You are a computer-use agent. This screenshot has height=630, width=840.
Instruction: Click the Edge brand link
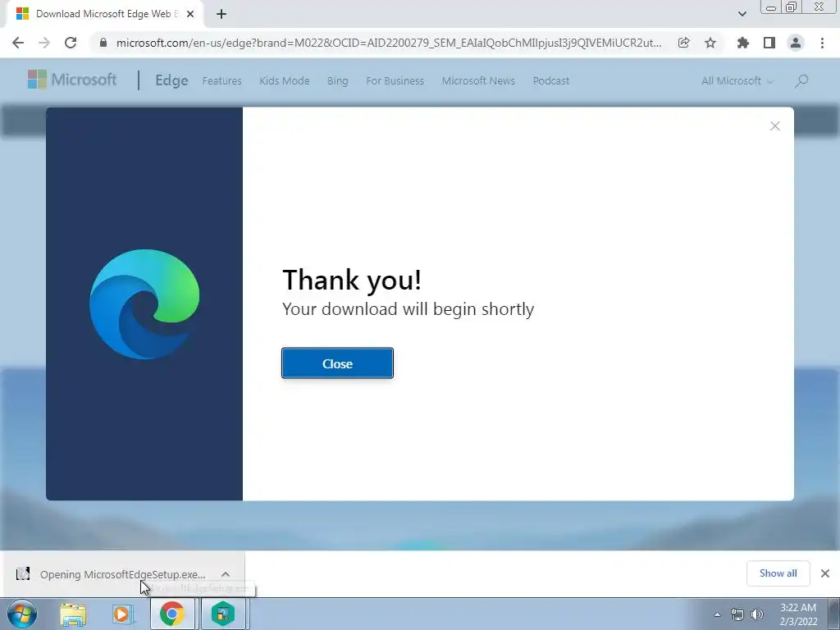click(171, 80)
